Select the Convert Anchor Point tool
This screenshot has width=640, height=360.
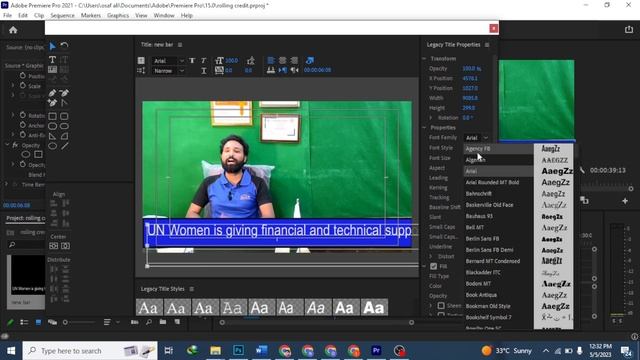pyautogui.click(x=64, y=102)
